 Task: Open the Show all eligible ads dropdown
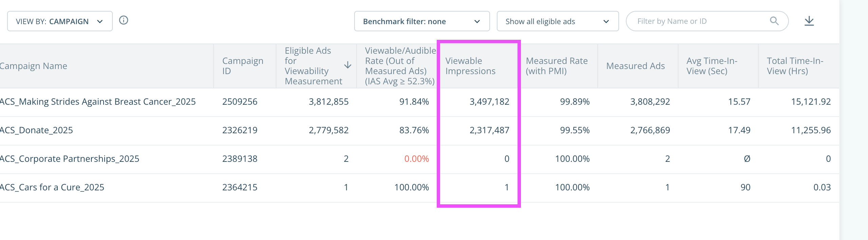(557, 21)
